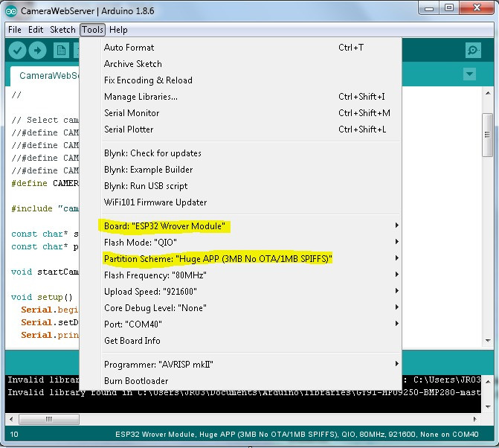Screen dimensions: 499x448
Task: Click the #define CAMER code line
Action: tap(45, 183)
